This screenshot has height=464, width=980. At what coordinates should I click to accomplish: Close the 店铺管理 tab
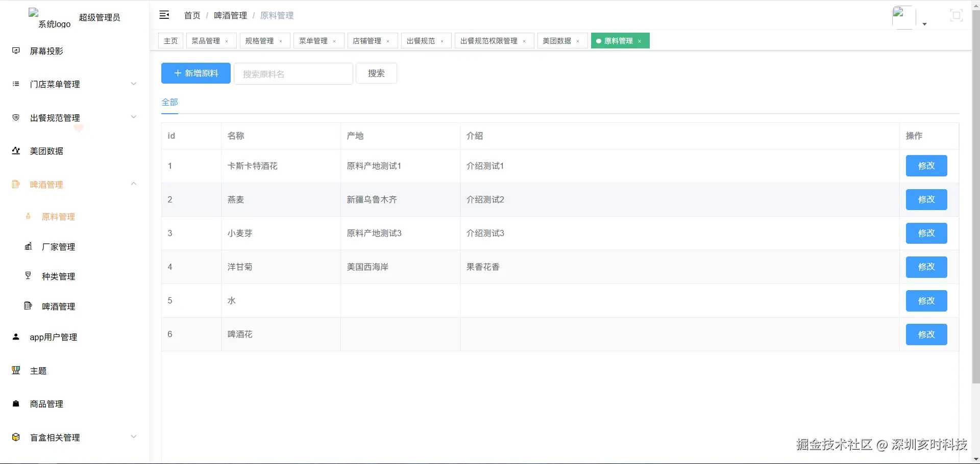click(x=388, y=41)
